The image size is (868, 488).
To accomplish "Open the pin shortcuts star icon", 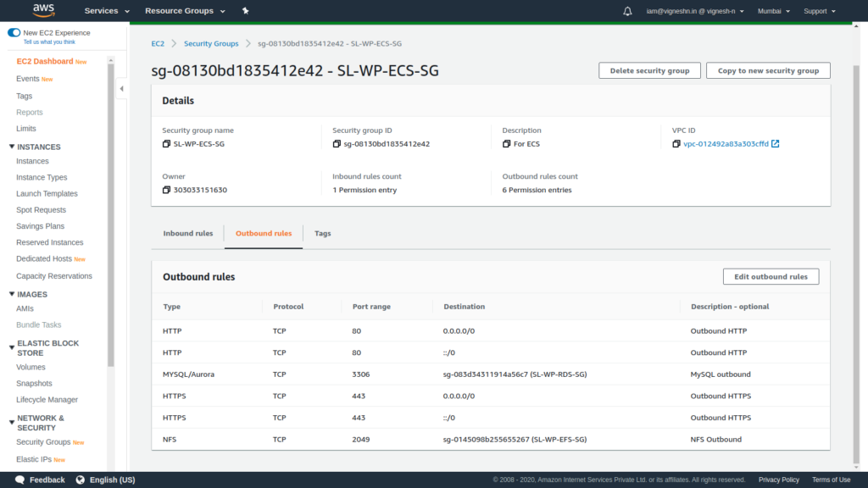I will click(x=245, y=10).
